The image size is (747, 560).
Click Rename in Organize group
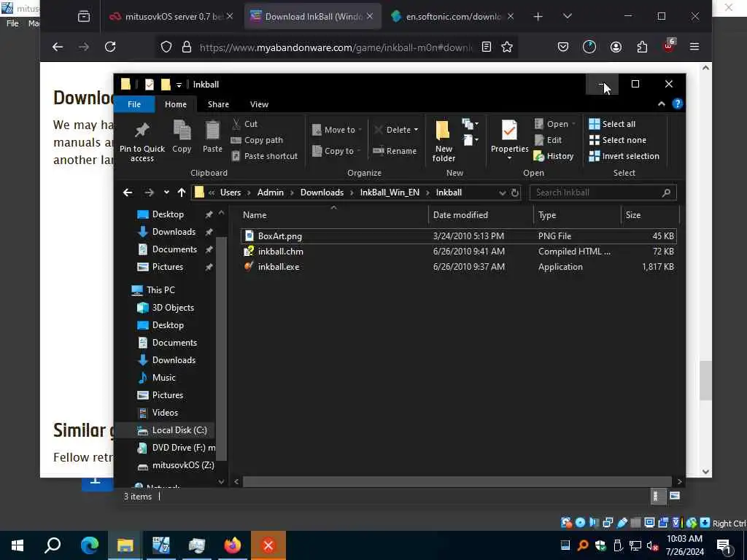395,151
